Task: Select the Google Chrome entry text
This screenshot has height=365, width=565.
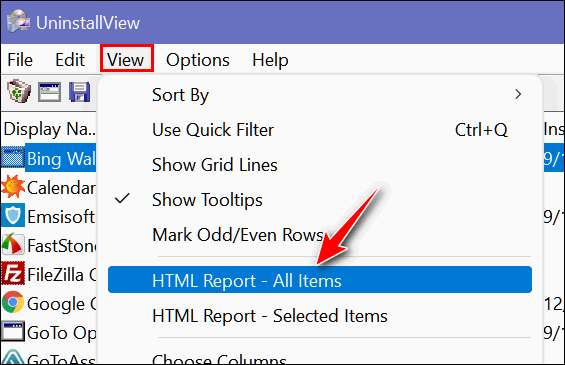Action: [x=61, y=304]
